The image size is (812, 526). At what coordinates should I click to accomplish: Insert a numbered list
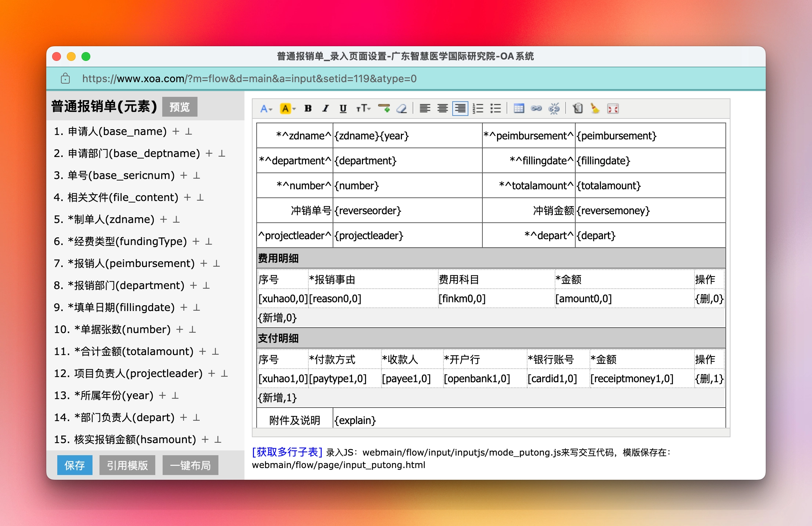pyautogui.click(x=478, y=109)
